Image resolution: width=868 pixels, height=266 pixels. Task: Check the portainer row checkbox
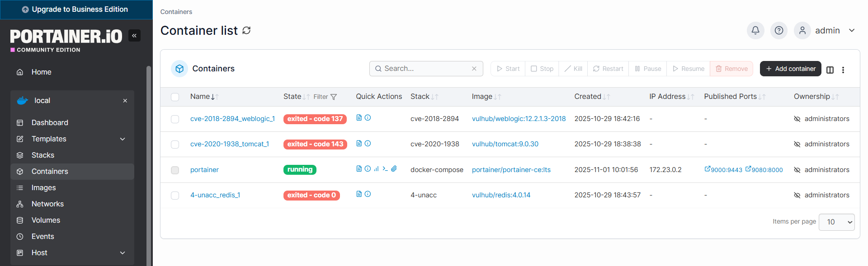coord(175,170)
